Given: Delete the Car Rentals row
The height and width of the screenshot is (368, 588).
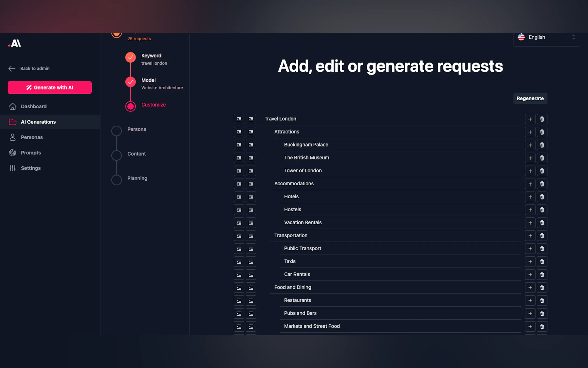Looking at the screenshot, I should coord(542,275).
